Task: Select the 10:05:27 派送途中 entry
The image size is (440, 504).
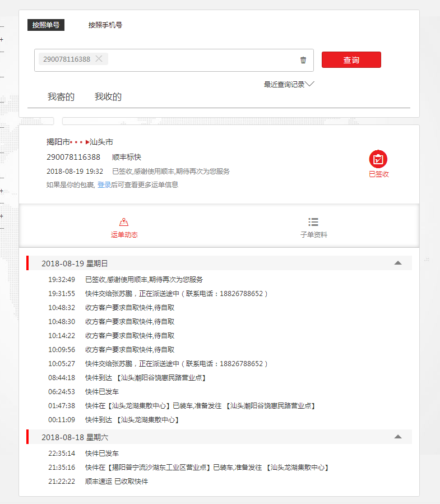Action: coord(158,363)
